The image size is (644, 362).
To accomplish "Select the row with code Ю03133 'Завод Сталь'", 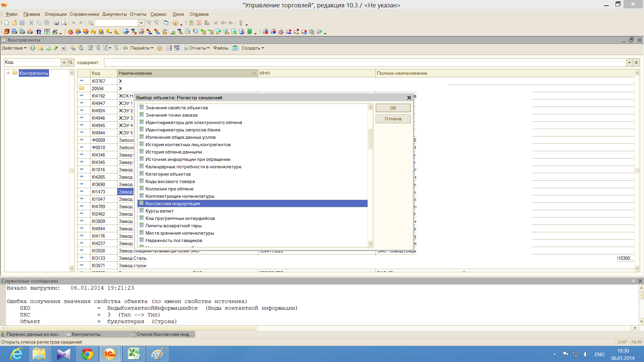I will coord(356,258).
